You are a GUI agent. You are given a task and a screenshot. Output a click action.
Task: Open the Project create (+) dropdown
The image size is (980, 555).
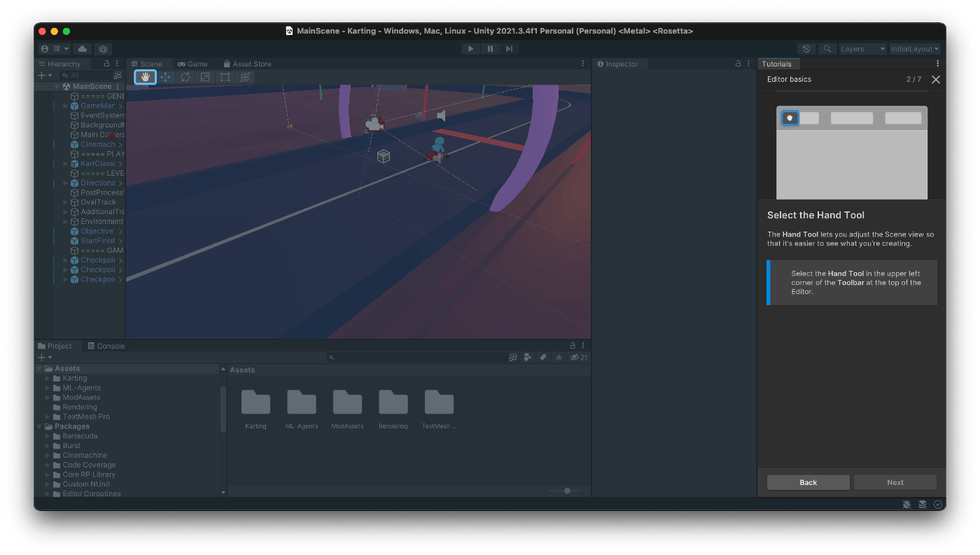pos(45,357)
